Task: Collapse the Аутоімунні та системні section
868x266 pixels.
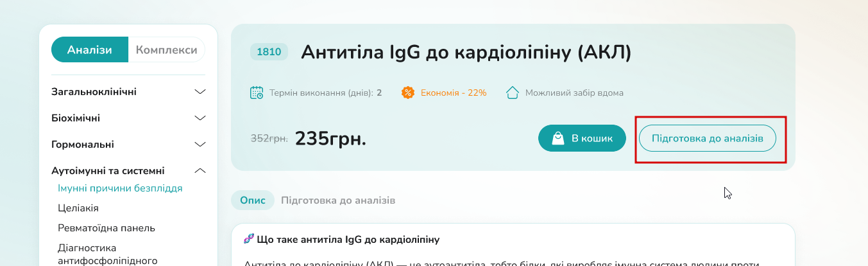Action: pos(200,171)
